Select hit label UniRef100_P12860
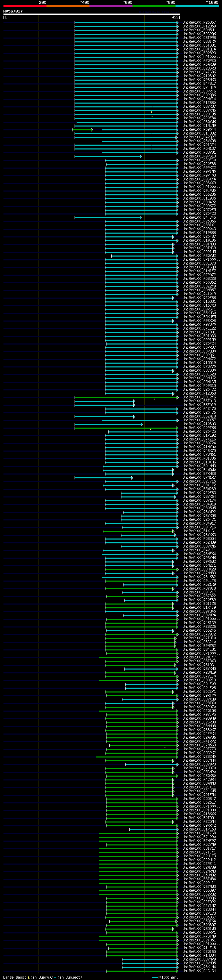The image size is (222, 980). pos(199,103)
